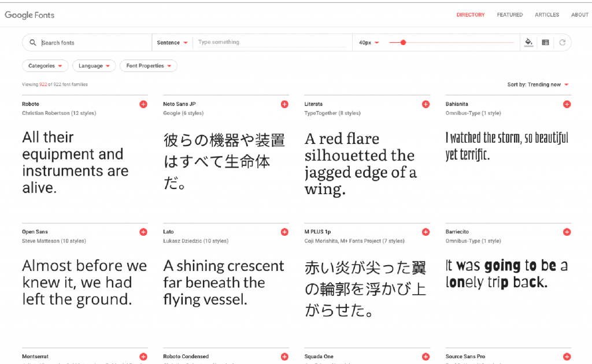This screenshot has height=364, width=592.
Task: Add M PLUS 1p font
Action: click(426, 232)
